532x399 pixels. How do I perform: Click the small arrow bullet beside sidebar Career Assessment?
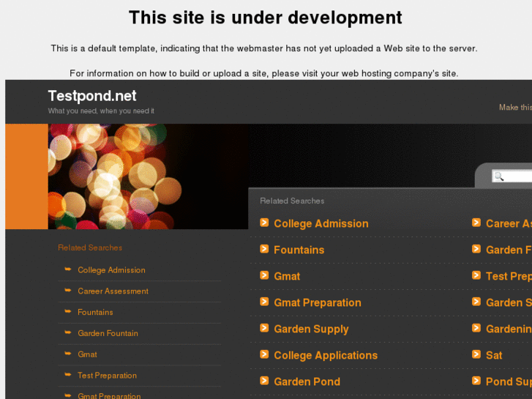point(68,291)
